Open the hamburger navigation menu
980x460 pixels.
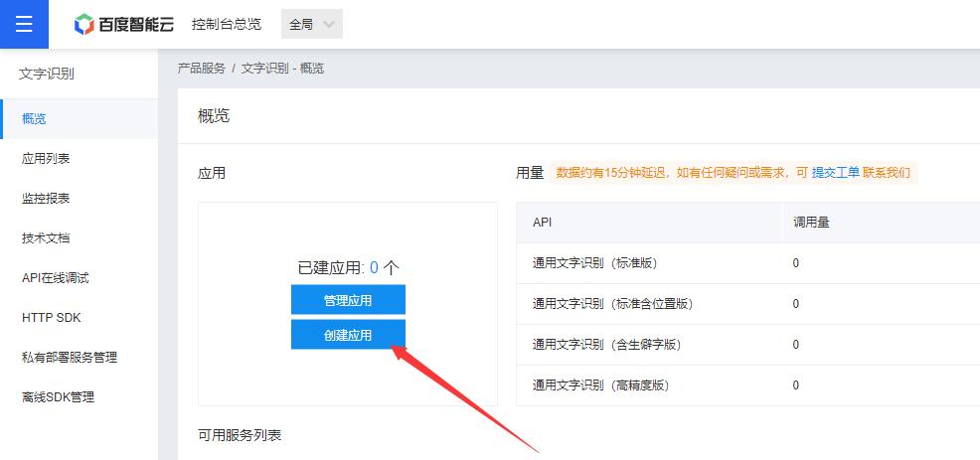click(x=24, y=24)
